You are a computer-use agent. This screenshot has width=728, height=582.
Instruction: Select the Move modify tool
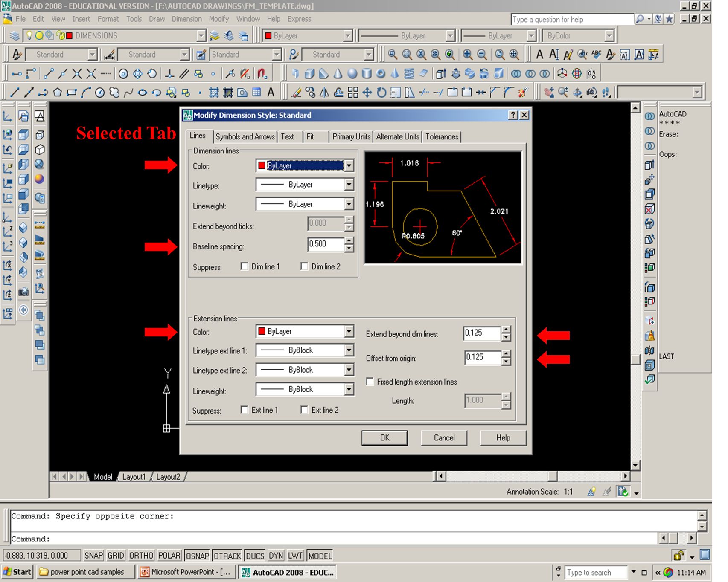coord(367,92)
